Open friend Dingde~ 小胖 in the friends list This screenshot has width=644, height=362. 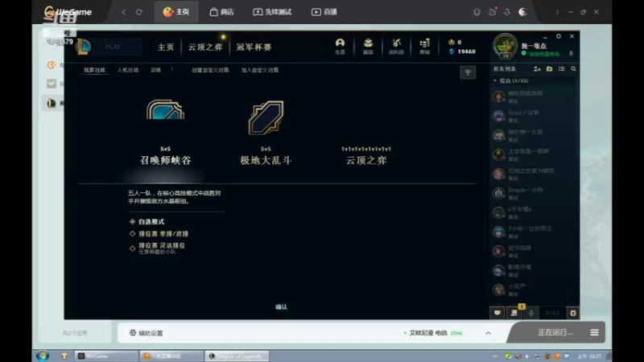533,193
